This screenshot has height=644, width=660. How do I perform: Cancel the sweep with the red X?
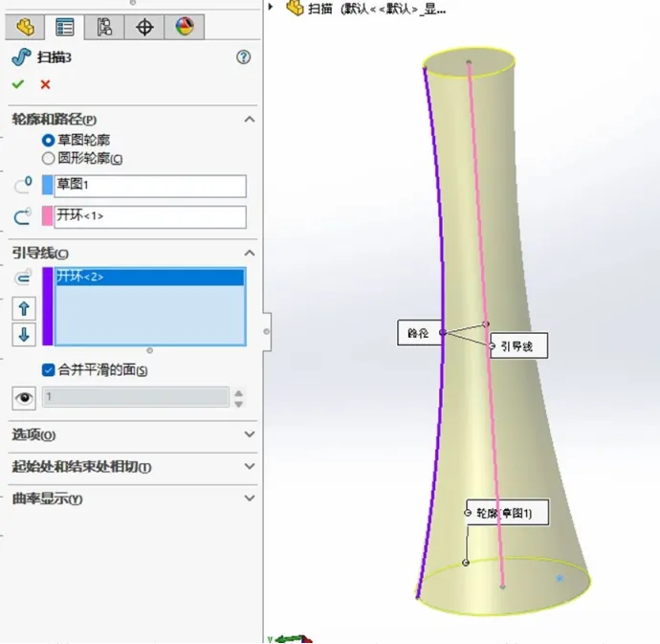click(46, 84)
